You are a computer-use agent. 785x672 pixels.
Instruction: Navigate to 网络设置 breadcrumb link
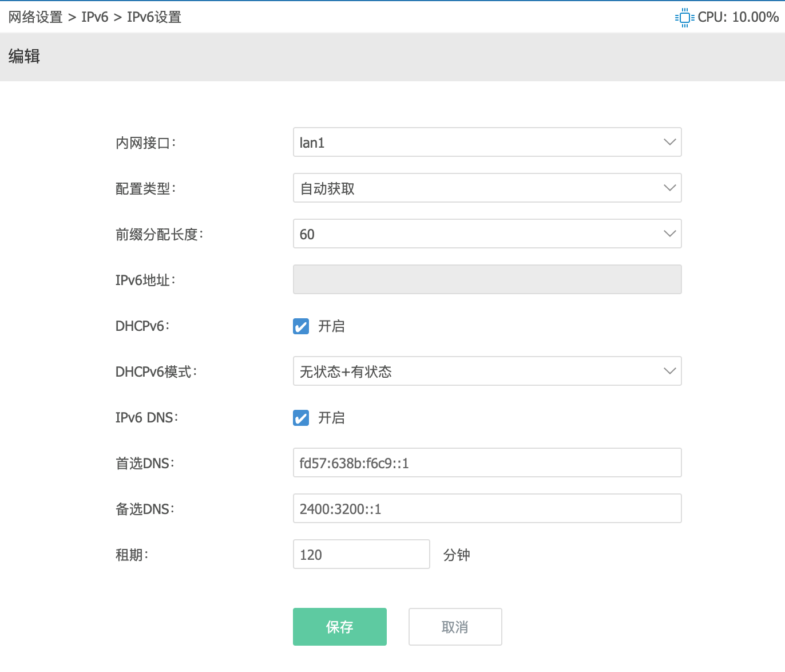point(34,17)
